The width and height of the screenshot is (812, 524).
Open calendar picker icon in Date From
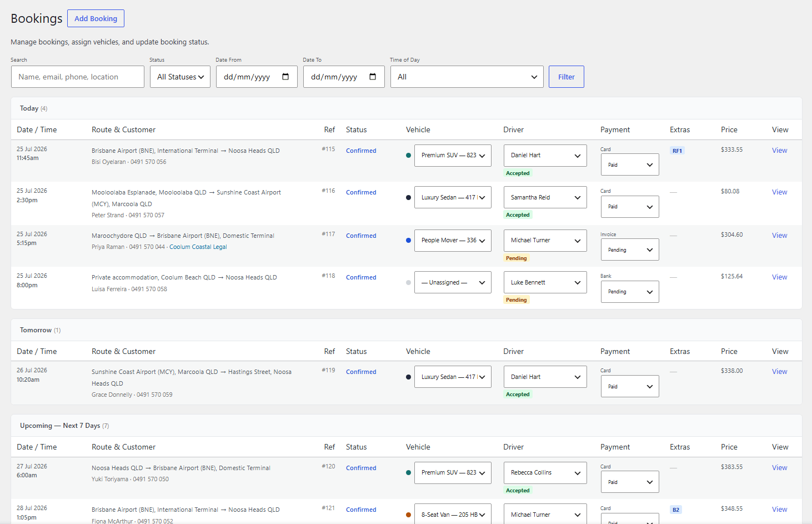click(285, 77)
